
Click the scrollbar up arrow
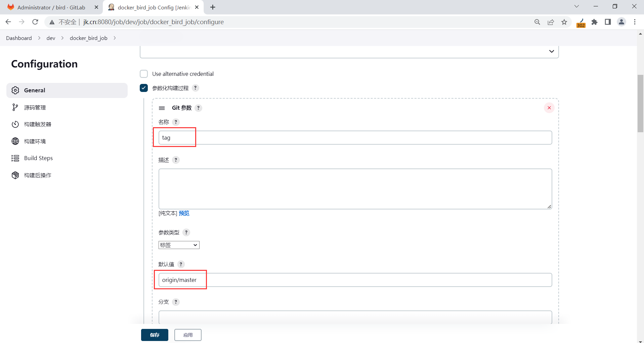coord(641,34)
